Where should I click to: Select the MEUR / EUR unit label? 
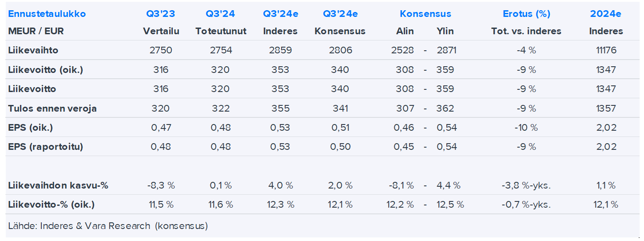tap(36, 31)
